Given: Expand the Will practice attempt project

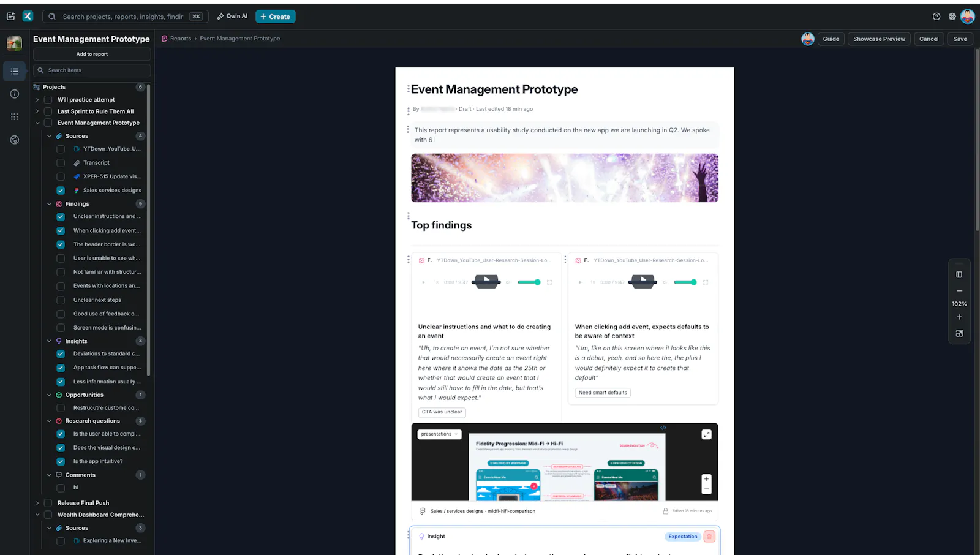Looking at the screenshot, I should pyautogui.click(x=37, y=100).
